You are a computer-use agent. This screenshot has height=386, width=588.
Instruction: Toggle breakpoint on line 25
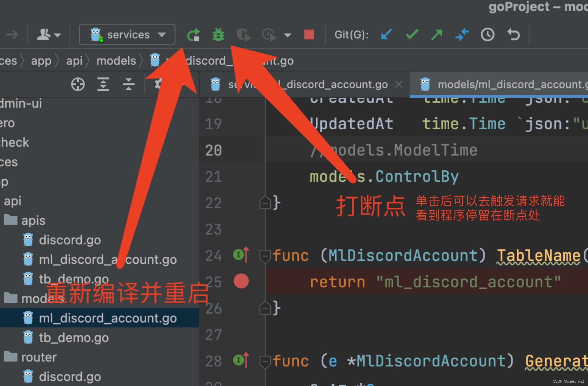241,280
